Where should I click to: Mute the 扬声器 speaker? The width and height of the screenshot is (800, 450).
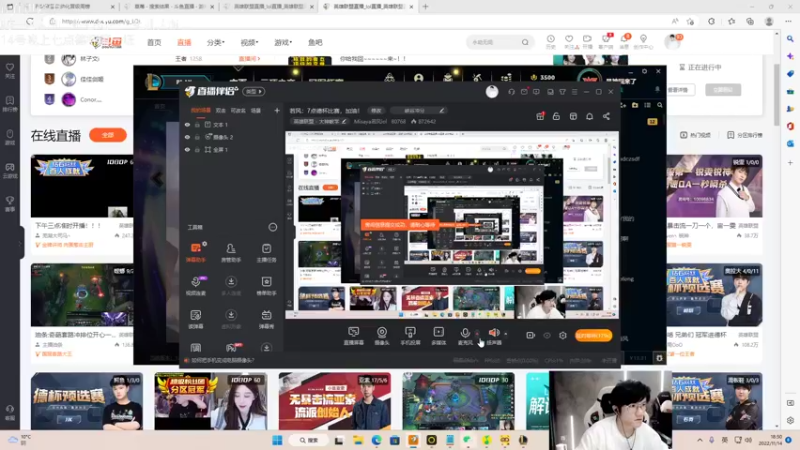(494, 336)
